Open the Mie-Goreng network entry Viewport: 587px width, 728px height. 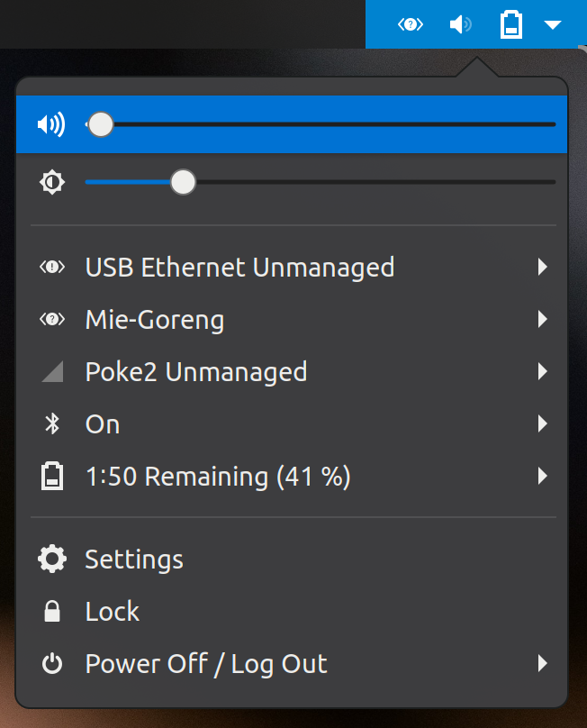tap(292, 320)
